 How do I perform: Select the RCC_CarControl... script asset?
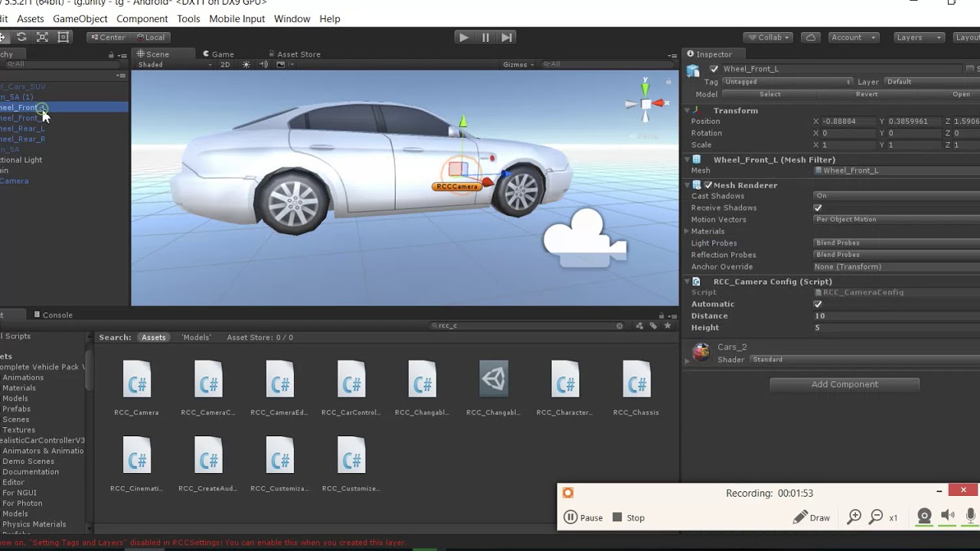(351, 389)
